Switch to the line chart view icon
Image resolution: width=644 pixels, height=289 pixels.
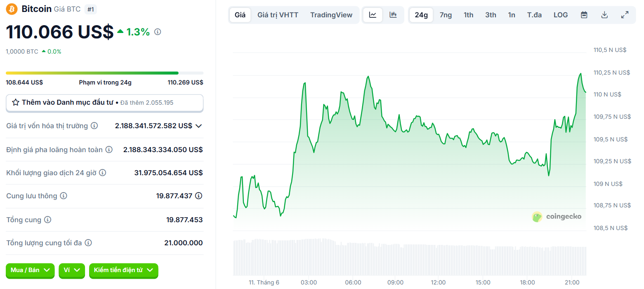pos(373,15)
